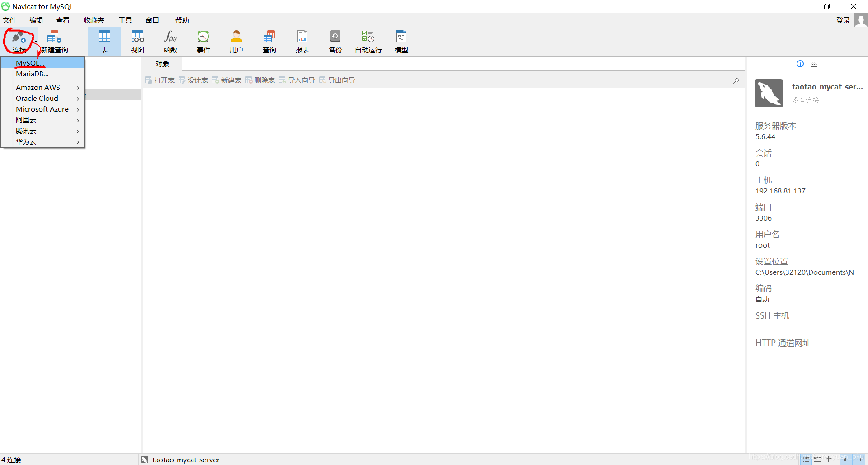The width and height of the screenshot is (868, 465).
Task: Expand the 腾讯云 submenu
Action: coord(42,131)
